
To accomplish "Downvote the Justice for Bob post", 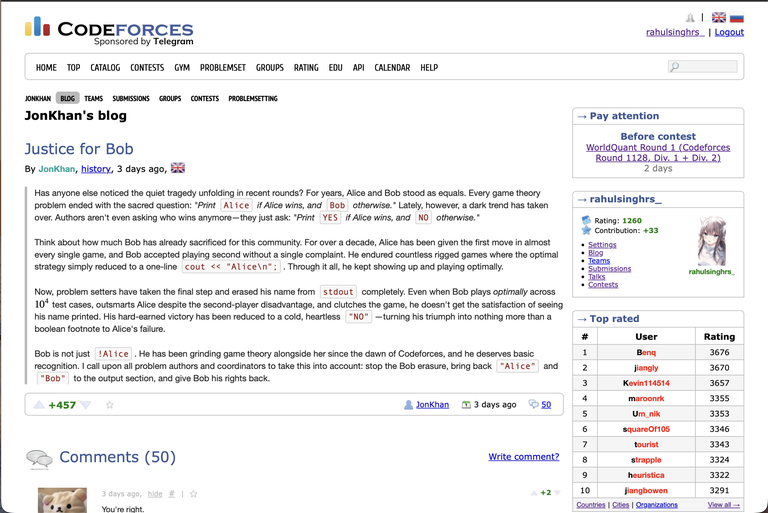I will coord(86,405).
